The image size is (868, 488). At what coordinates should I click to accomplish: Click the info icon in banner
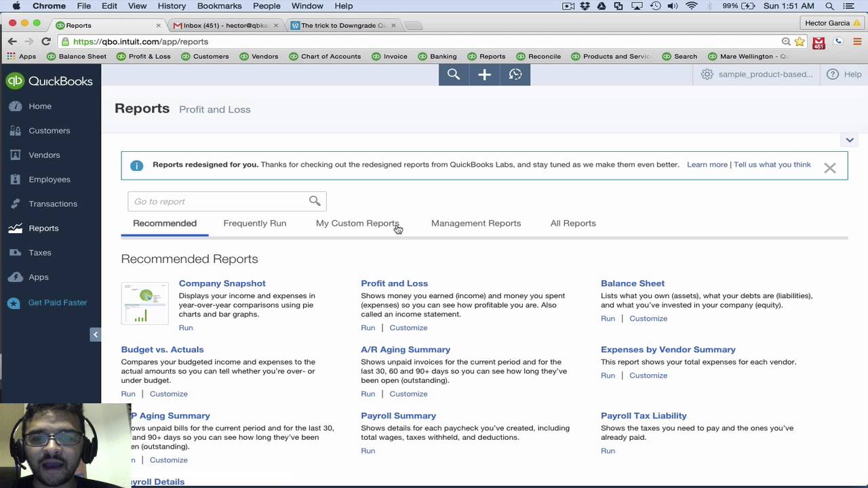[x=137, y=165]
